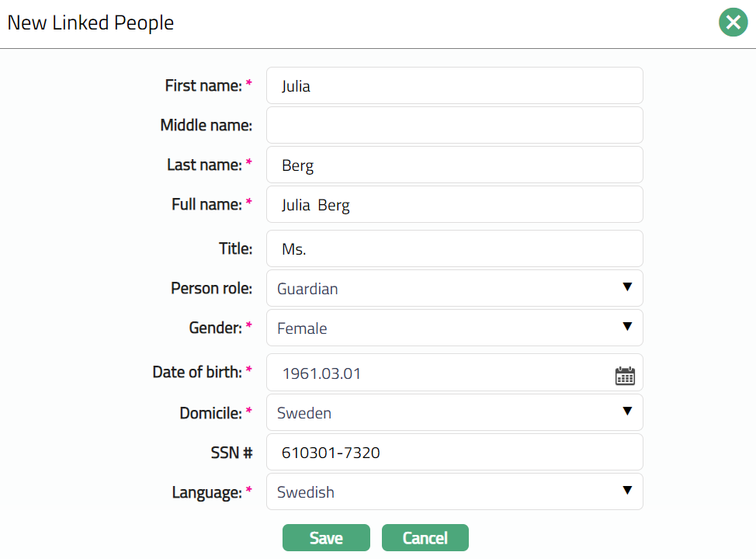This screenshot has width=756, height=559.
Task: Click the SSN # input field
Action: click(454, 452)
